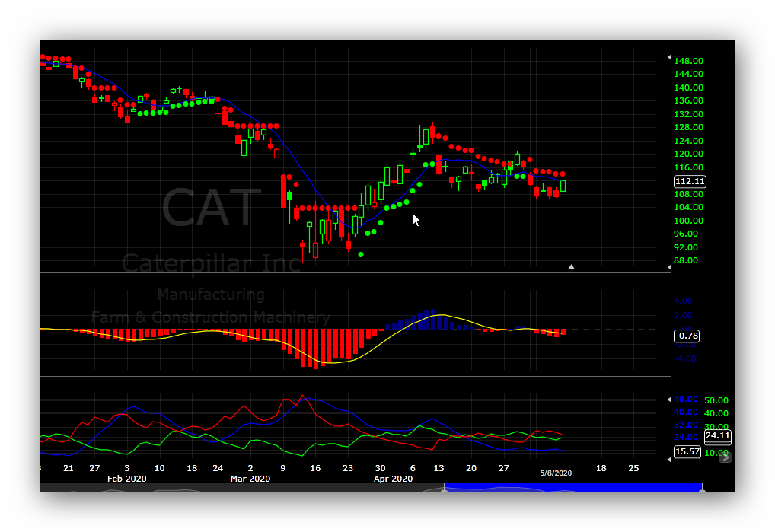Screen dimensions: 775x532
Task: Click the date axis label 13
Action: click(x=439, y=468)
